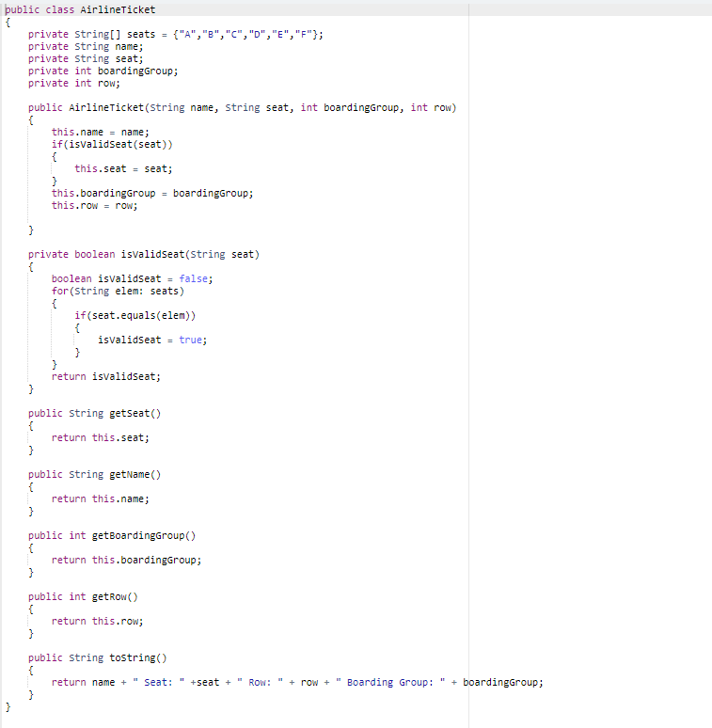This screenshot has height=728, width=712.
Task: Click the 'if(isValidSeat(seat))' condition line
Action: point(112,145)
